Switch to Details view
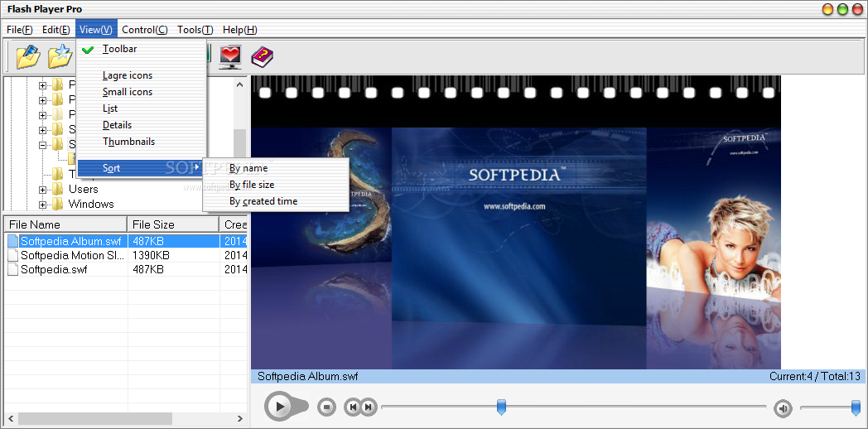This screenshot has height=429, width=868. [141, 125]
